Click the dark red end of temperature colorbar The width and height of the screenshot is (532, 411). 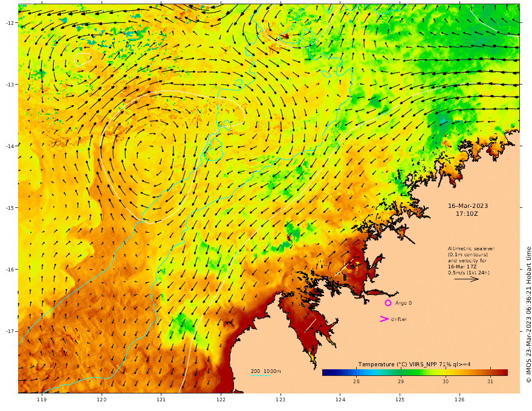(504, 372)
